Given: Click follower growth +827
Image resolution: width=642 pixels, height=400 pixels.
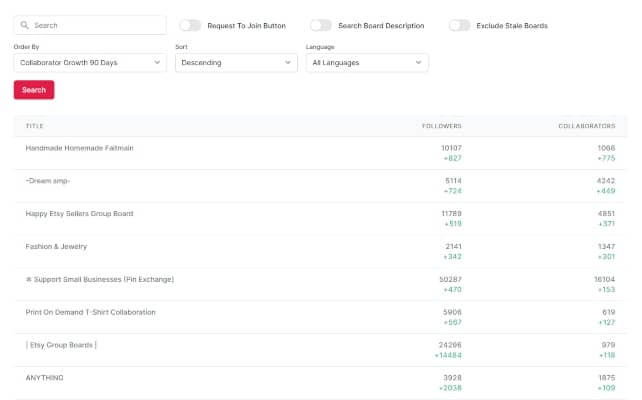Looking at the screenshot, I should pyautogui.click(x=452, y=158).
